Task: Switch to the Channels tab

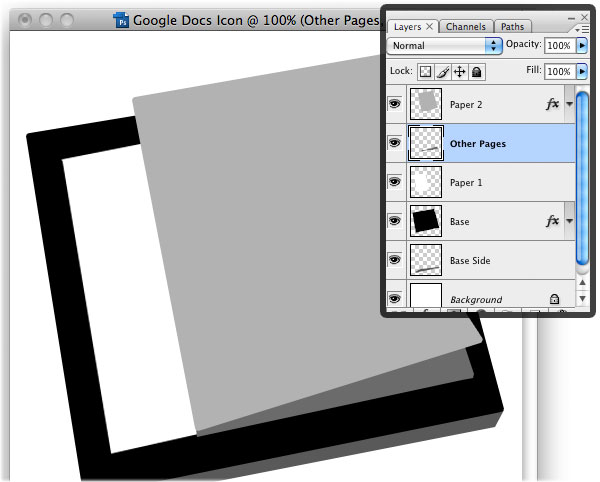Action: pyautogui.click(x=466, y=27)
